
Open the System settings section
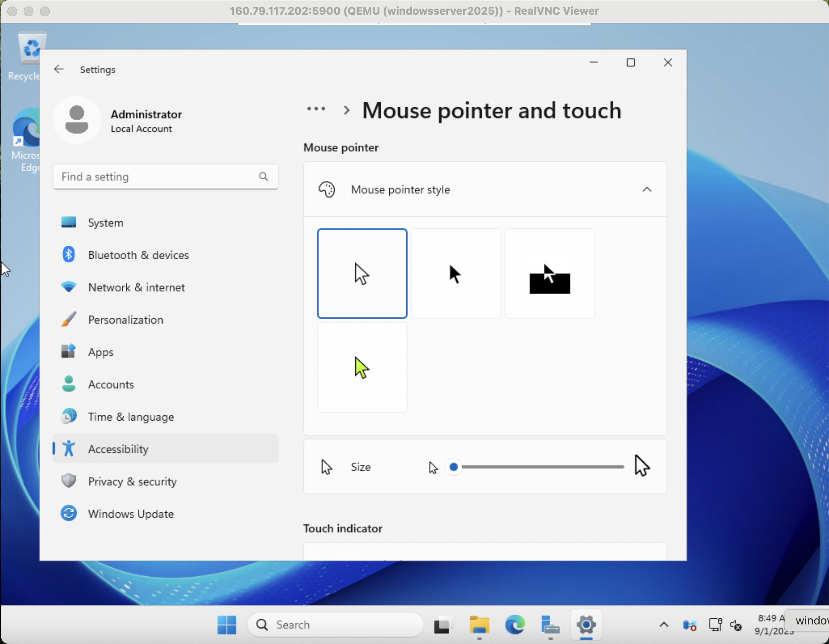[x=106, y=223]
